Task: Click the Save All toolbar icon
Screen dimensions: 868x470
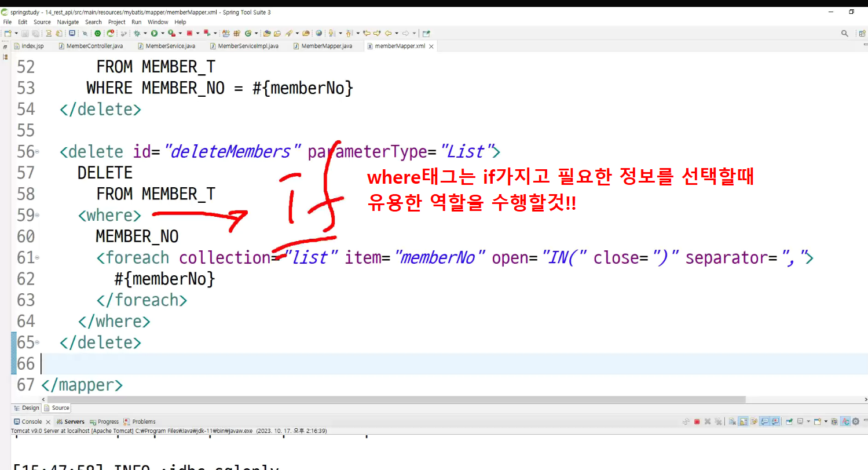Action: point(35,34)
